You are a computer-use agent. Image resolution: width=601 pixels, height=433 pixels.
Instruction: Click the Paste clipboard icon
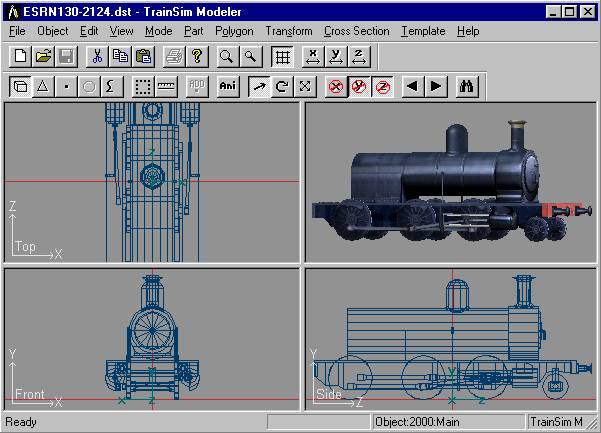click(143, 57)
